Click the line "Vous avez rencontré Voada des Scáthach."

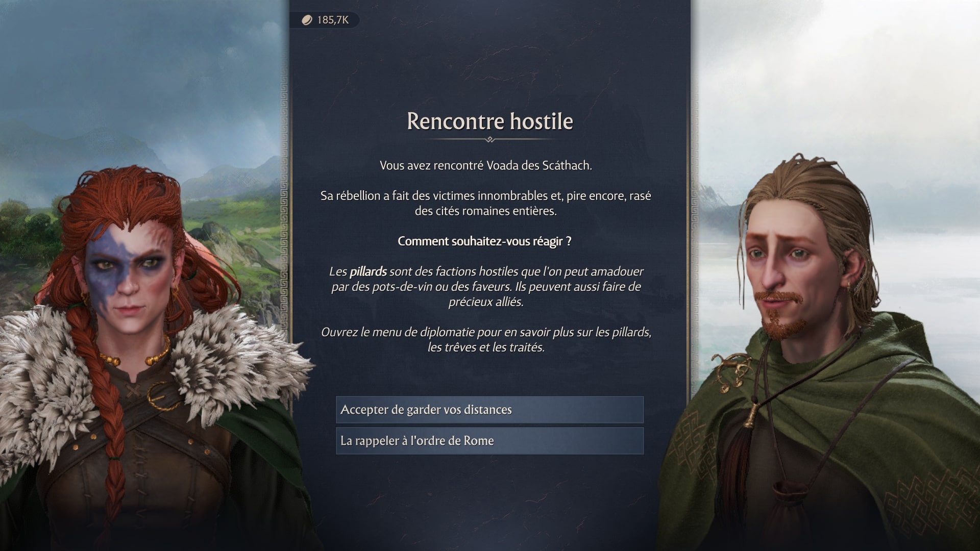tap(485, 165)
